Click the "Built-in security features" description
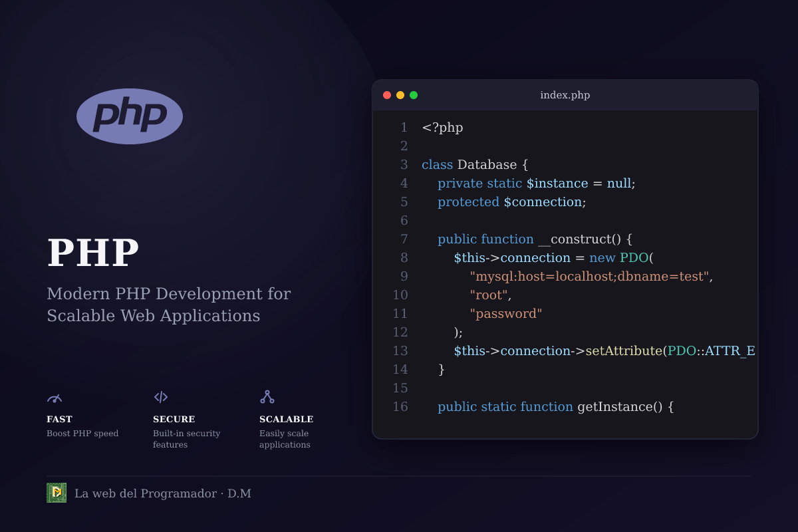Screen dimensions: 798x532 tap(187, 439)
